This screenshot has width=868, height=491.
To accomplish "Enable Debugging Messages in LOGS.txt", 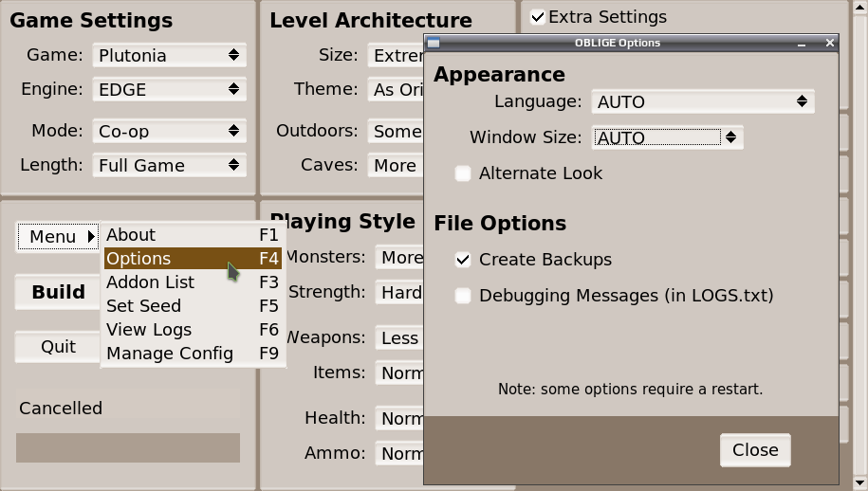I will click(x=463, y=296).
